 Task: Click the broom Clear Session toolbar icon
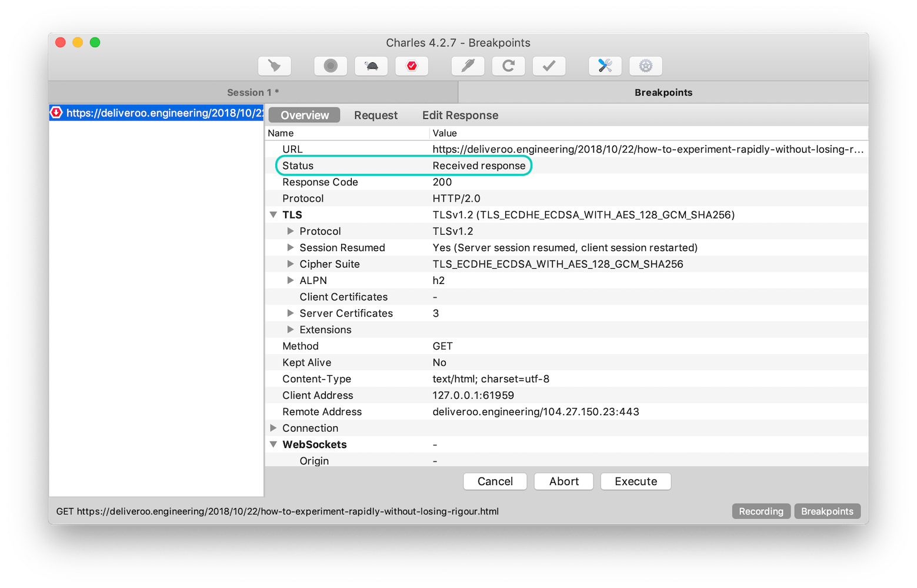[x=275, y=66]
